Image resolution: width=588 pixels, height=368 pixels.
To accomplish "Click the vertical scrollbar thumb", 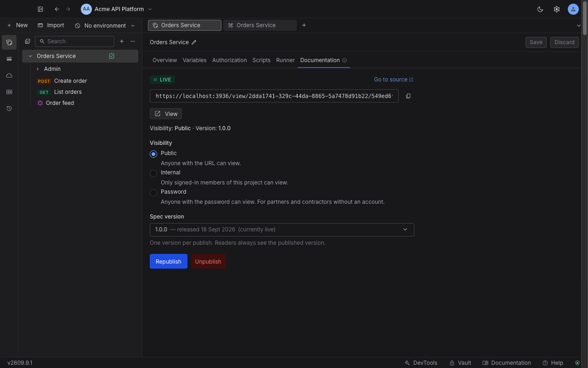I will click(585, 17).
